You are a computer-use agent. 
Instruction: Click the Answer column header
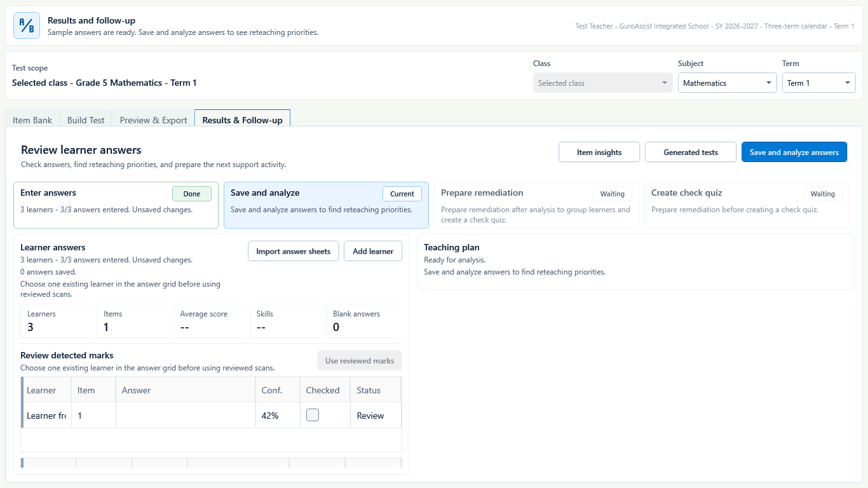pos(186,390)
